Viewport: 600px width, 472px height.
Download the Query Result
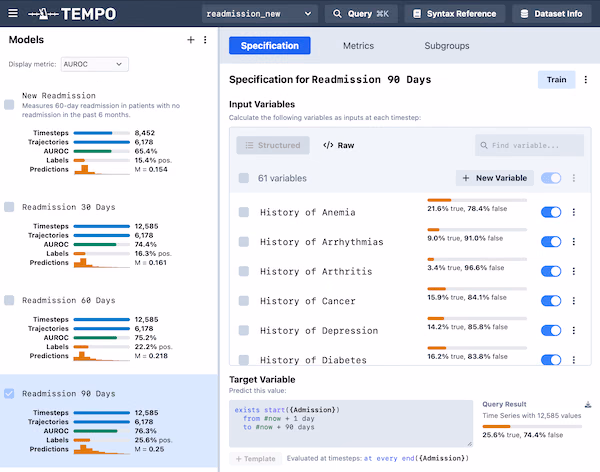pyautogui.click(x=588, y=405)
